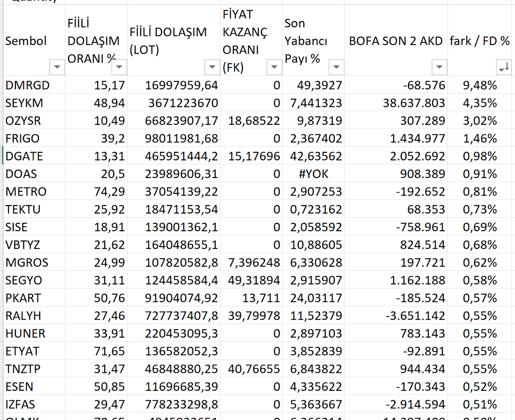Open the FİYAT KAZANÇ ORANI filter dropdown
This screenshot has height=420, width=515.
(274, 67)
